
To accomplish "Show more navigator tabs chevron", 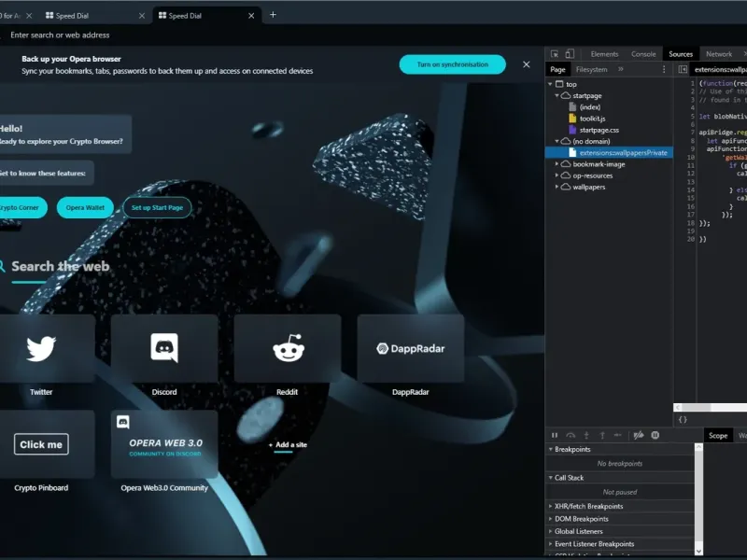I will point(621,69).
